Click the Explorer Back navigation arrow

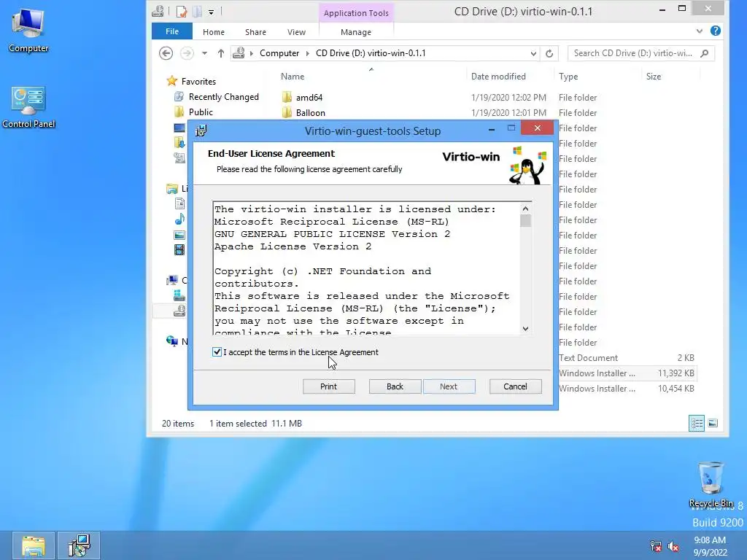tap(166, 52)
